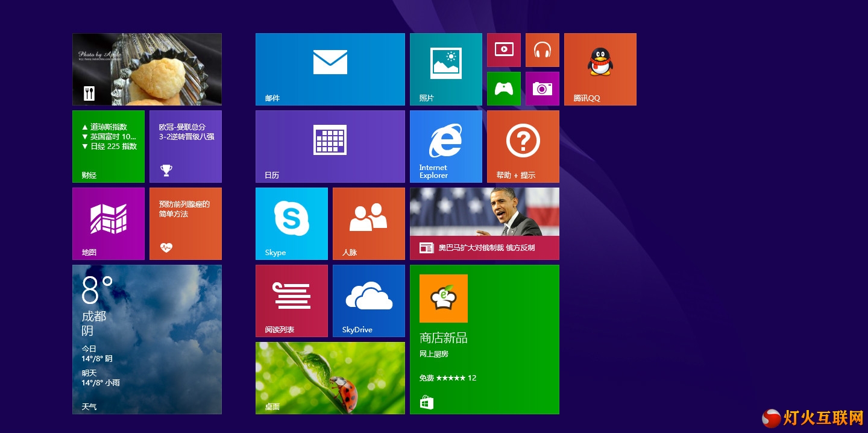Image resolution: width=868 pixels, height=433 pixels.
Task: Open the sports tile with the trophy icon
Action: (186, 147)
